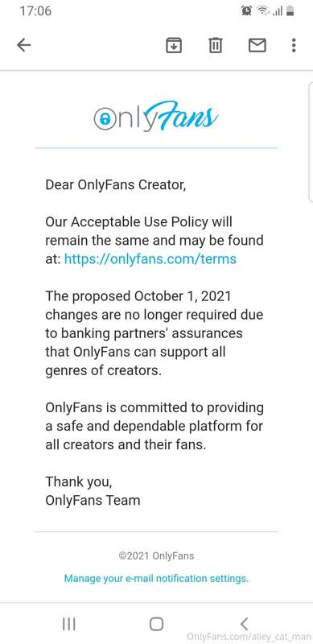Tap the Android home button
Image resolution: width=313 pixels, height=644 pixels.
click(x=156, y=625)
